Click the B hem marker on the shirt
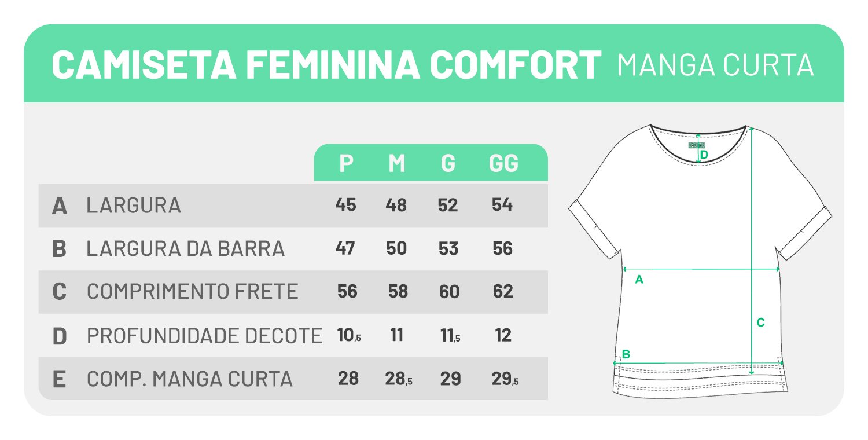The width and height of the screenshot is (868, 440). (x=626, y=354)
